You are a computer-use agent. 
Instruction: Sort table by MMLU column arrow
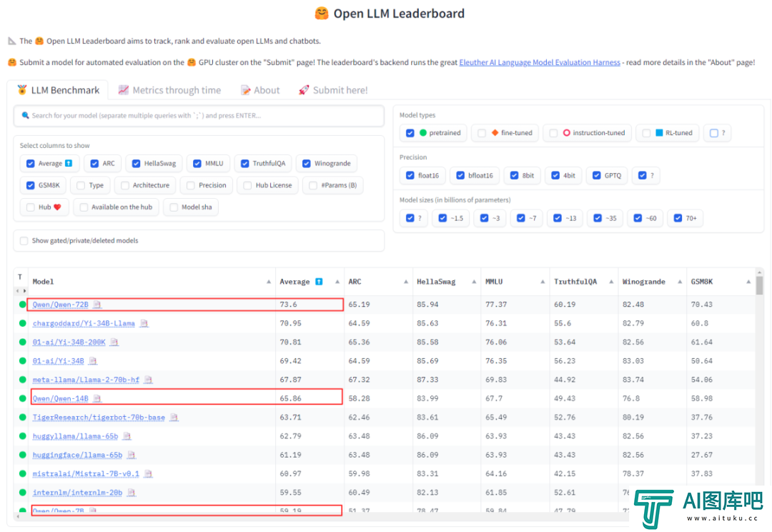(543, 282)
